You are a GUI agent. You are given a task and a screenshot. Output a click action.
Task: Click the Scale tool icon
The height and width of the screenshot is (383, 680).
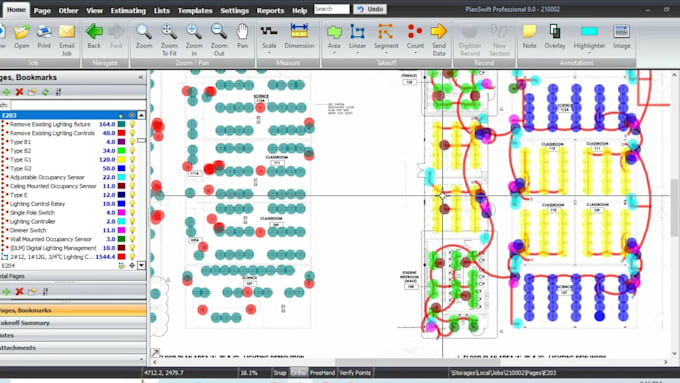click(269, 32)
